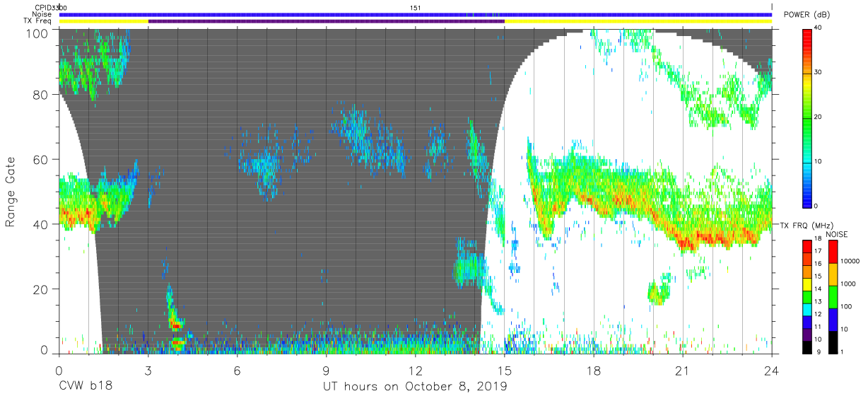Click the x-axis tick label '18'
Viewport: 868px width, 401px height.
[x=594, y=370]
